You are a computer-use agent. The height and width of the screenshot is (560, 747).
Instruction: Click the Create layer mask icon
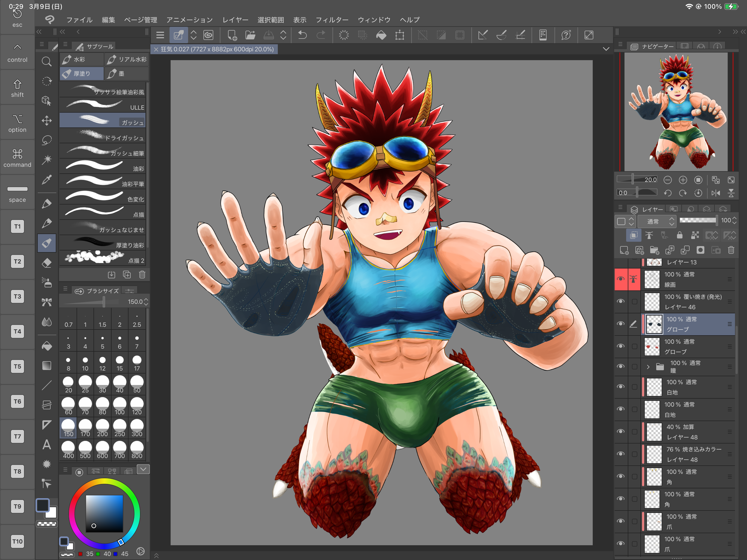click(x=701, y=250)
